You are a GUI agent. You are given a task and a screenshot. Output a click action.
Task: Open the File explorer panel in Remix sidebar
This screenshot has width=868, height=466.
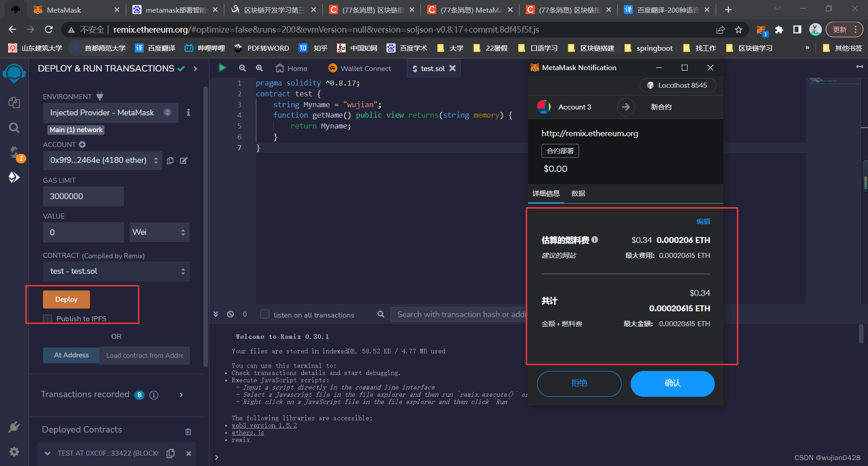click(14, 103)
